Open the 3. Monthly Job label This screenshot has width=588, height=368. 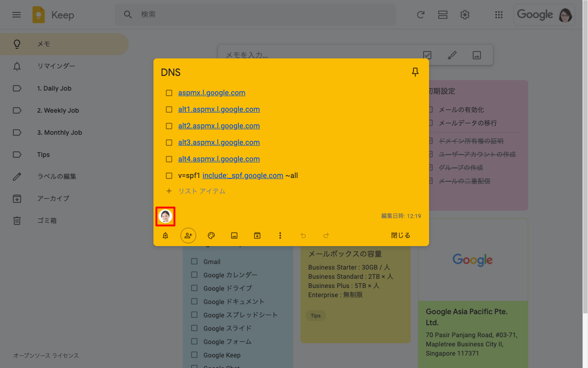(x=64, y=132)
